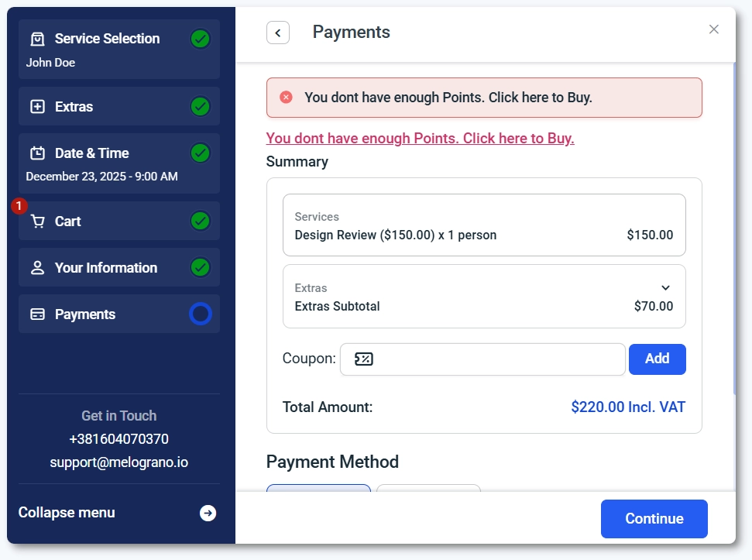The image size is (752, 560).
Task: Click the underlined 'Click here to Buy' link
Action: coord(420,139)
